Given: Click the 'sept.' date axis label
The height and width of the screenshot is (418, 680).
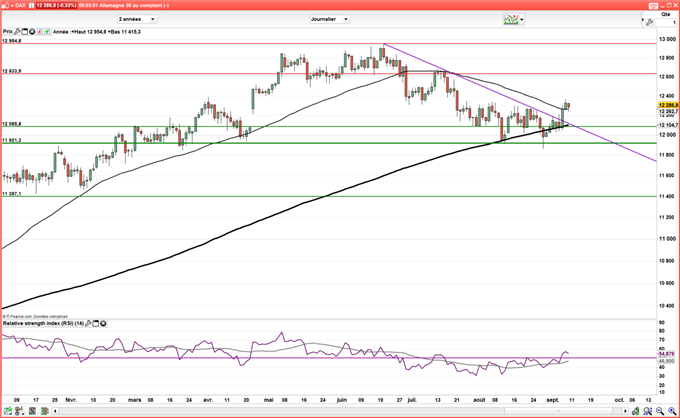Looking at the screenshot, I should [552, 400].
